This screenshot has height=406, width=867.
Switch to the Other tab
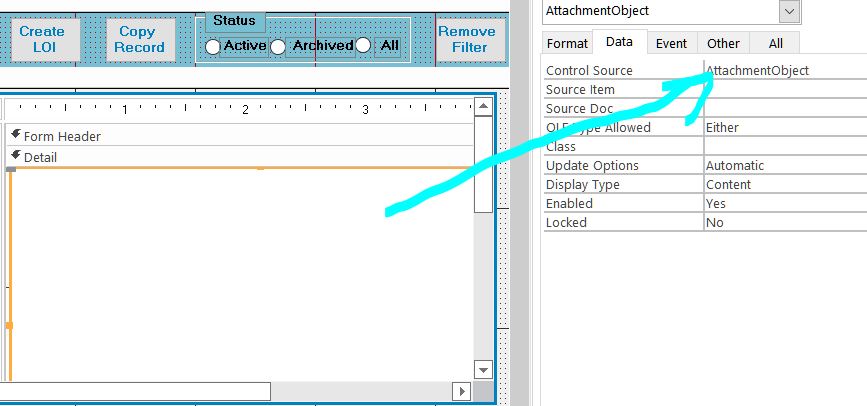pyautogui.click(x=723, y=44)
